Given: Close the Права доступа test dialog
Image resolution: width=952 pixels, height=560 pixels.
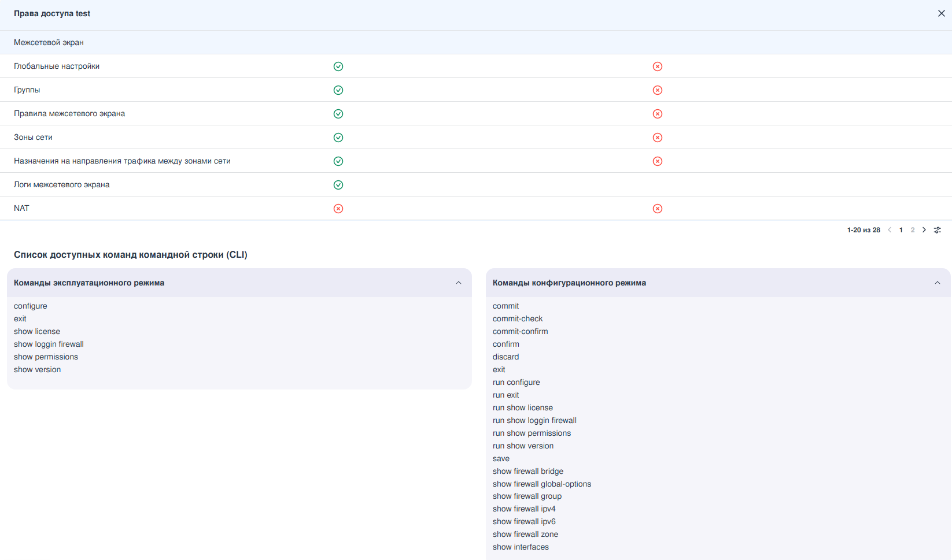Looking at the screenshot, I should point(941,13).
